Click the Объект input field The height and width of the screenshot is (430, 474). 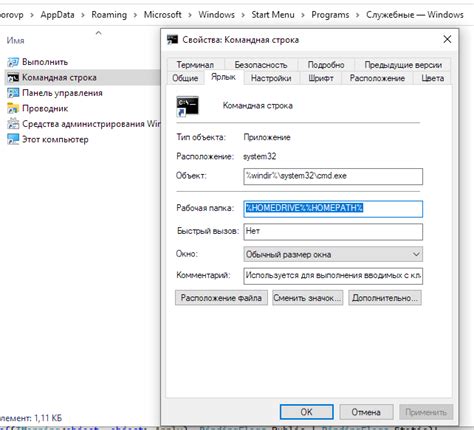333,176
